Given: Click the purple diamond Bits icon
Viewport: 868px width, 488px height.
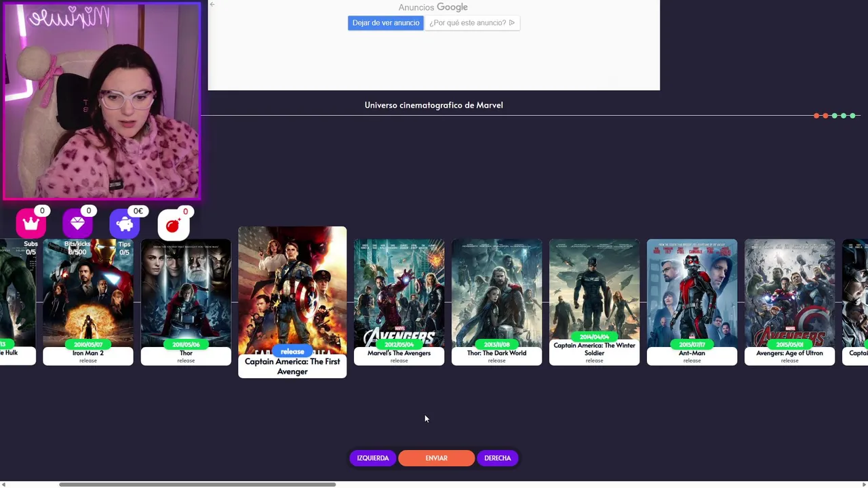Looking at the screenshot, I should click(x=77, y=224).
